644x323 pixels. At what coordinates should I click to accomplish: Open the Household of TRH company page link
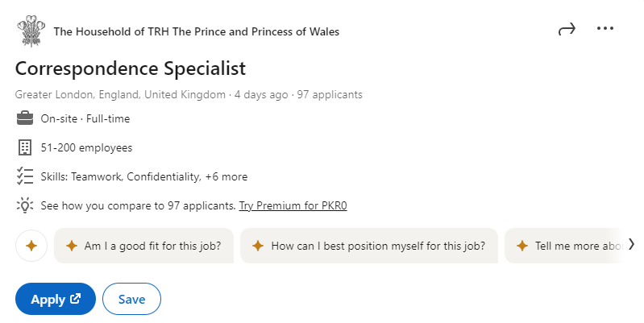tap(196, 32)
